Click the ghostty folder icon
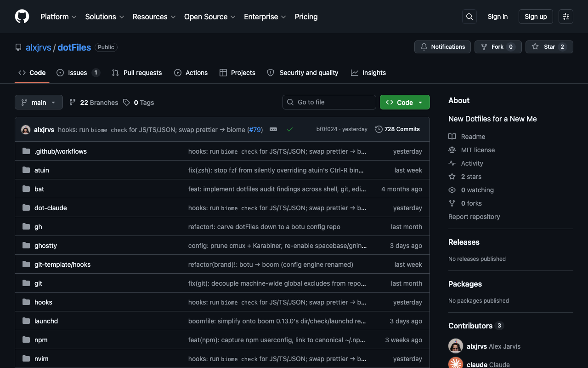This screenshot has height=368, width=588. click(26, 245)
